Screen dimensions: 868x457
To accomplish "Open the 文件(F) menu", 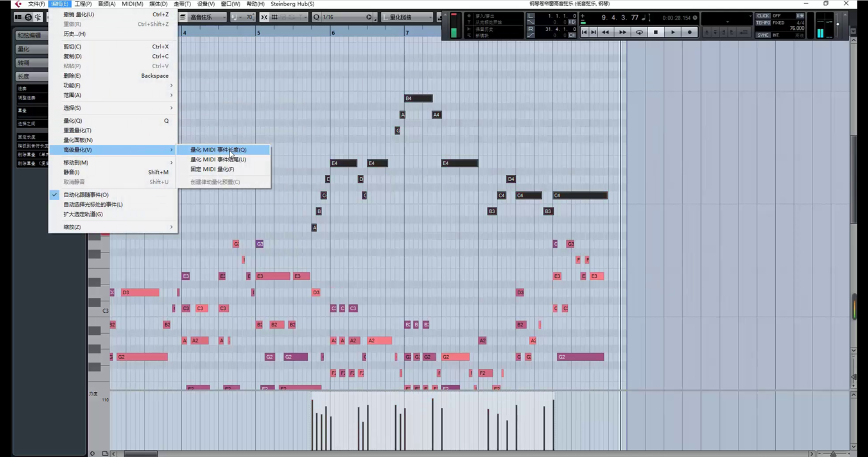I will point(36,4).
